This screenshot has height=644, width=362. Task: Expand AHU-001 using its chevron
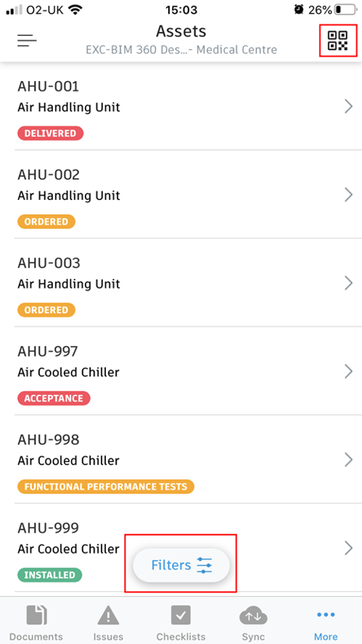(x=348, y=106)
